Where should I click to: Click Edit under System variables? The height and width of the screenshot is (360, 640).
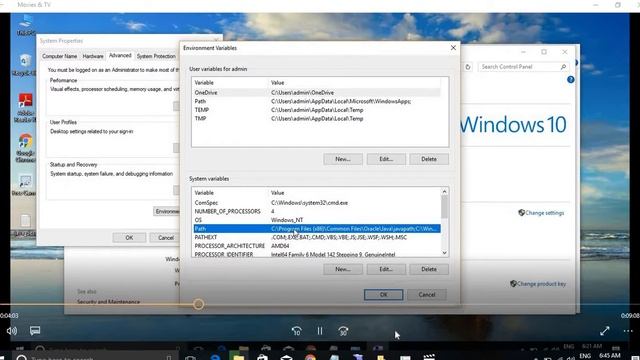tap(386, 269)
